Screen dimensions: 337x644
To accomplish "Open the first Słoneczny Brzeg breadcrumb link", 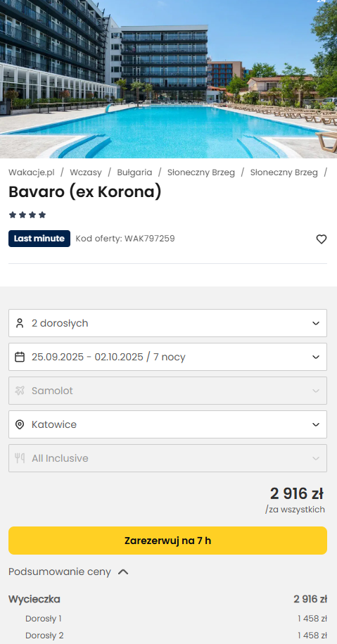I will (201, 172).
